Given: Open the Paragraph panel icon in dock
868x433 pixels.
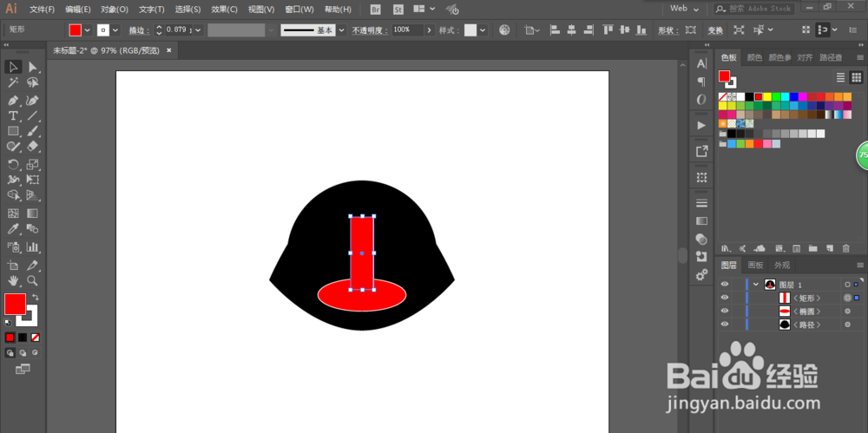Looking at the screenshot, I should point(701,82).
